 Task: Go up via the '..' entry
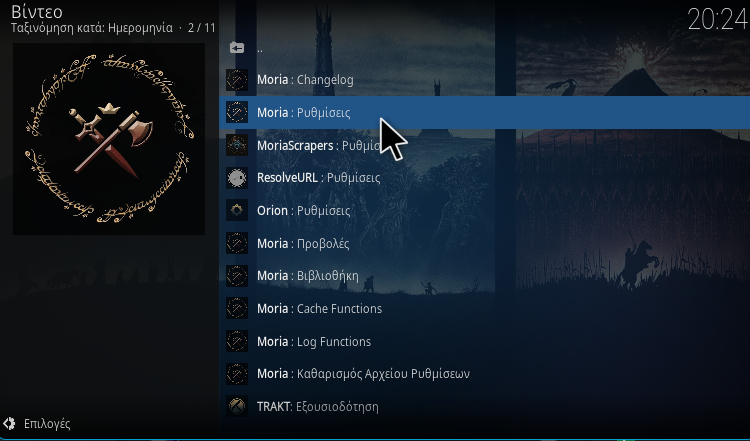click(x=485, y=47)
